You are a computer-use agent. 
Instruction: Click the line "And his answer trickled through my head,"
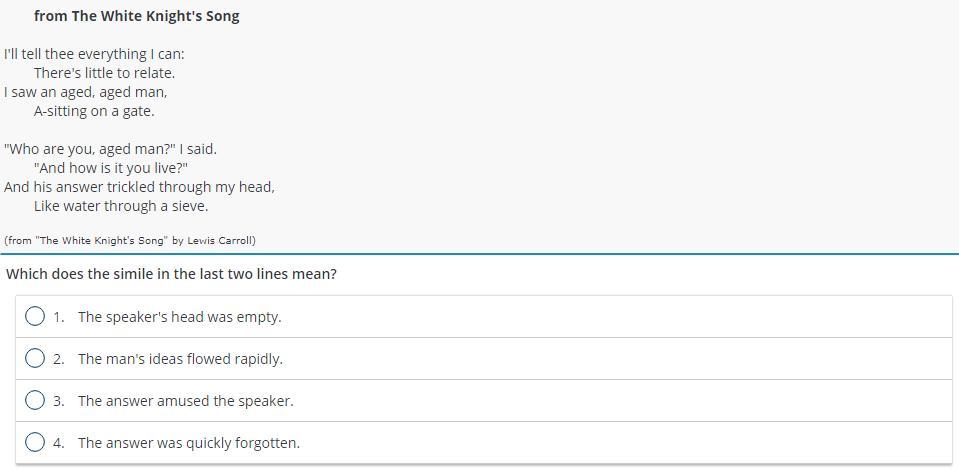(139, 187)
